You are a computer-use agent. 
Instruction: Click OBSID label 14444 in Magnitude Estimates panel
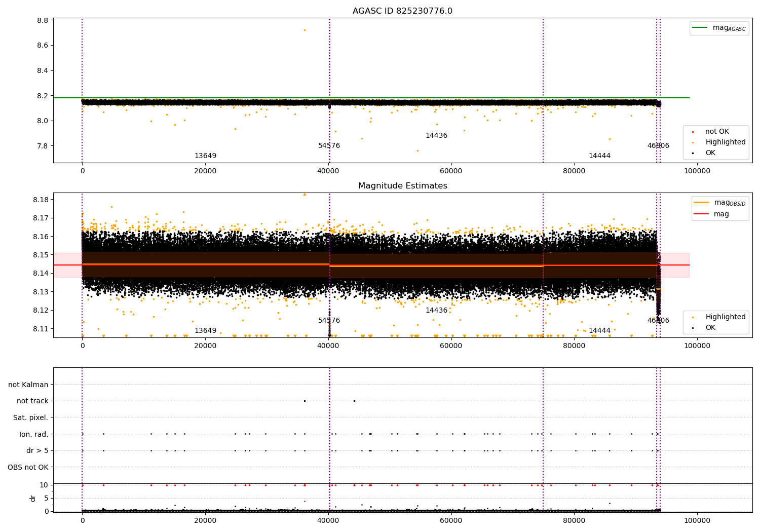pyautogui.click(x=599, y=331)
